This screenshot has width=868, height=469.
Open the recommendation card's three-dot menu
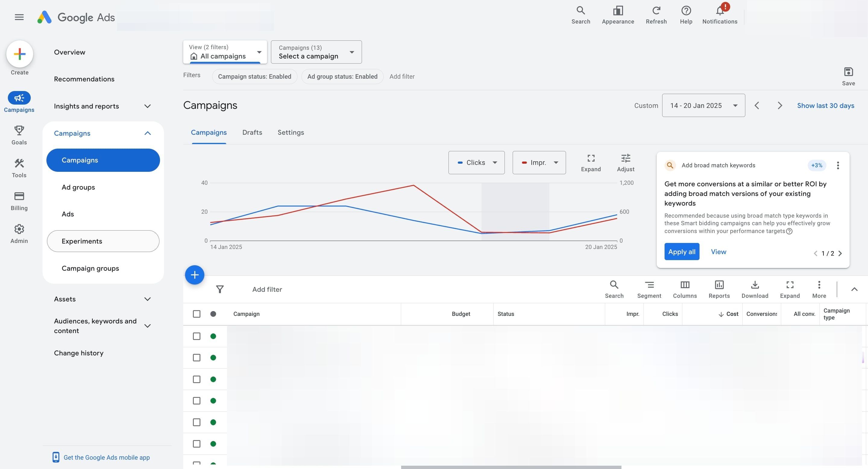(838, 165)
